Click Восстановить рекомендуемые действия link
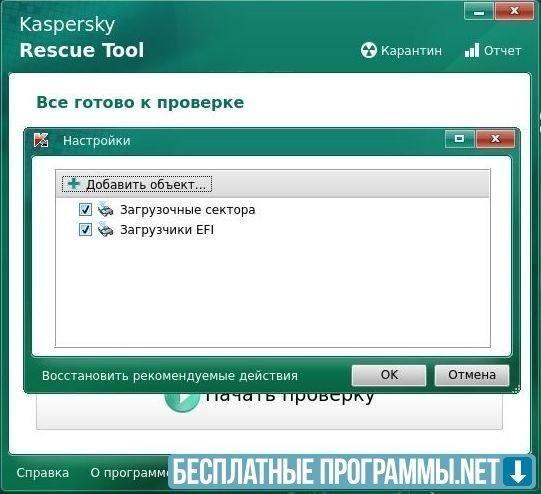The image size is (541, 494). tap(170, 376)
